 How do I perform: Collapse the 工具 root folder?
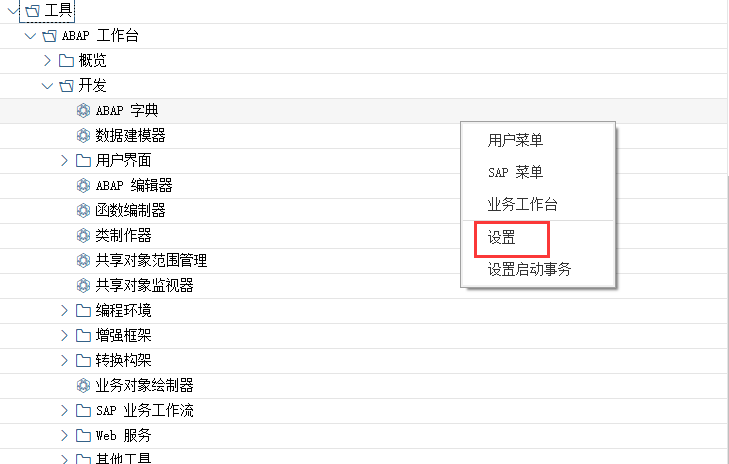(11, 10)
